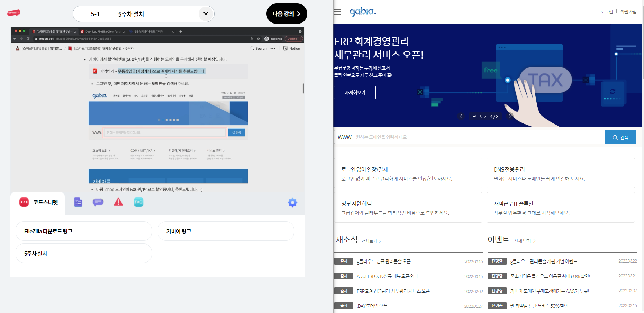Screen dimensions: 644x313
Task: Go to next lecture with 다음 강의
Action: (287, 14)
